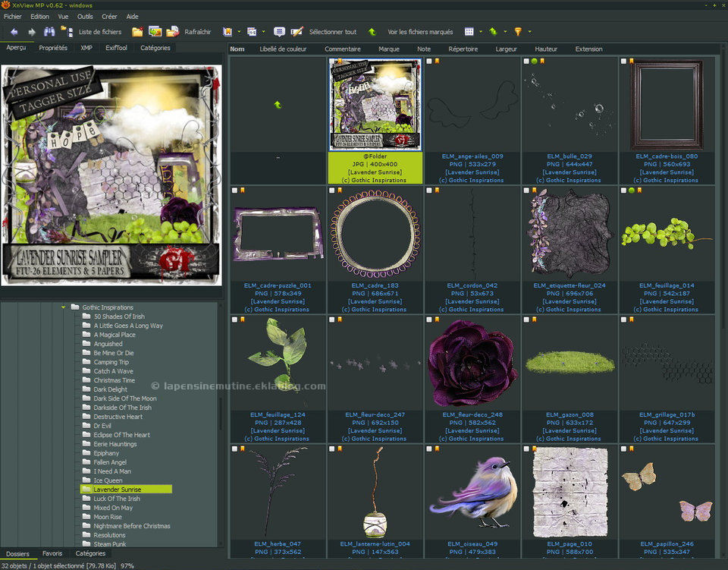Tick the checkbox on ELM_cadre_183
This screenshot has height=570, width=728.
click(x=332, y=190)
